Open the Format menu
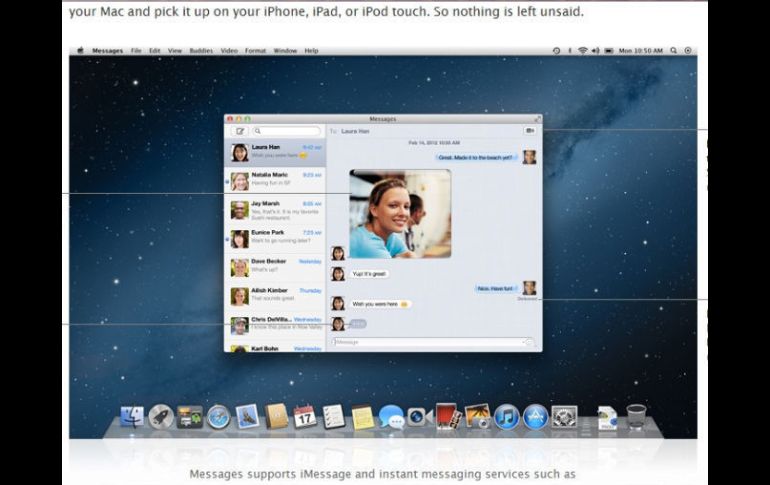770x485 pixels. coord(255,50)
